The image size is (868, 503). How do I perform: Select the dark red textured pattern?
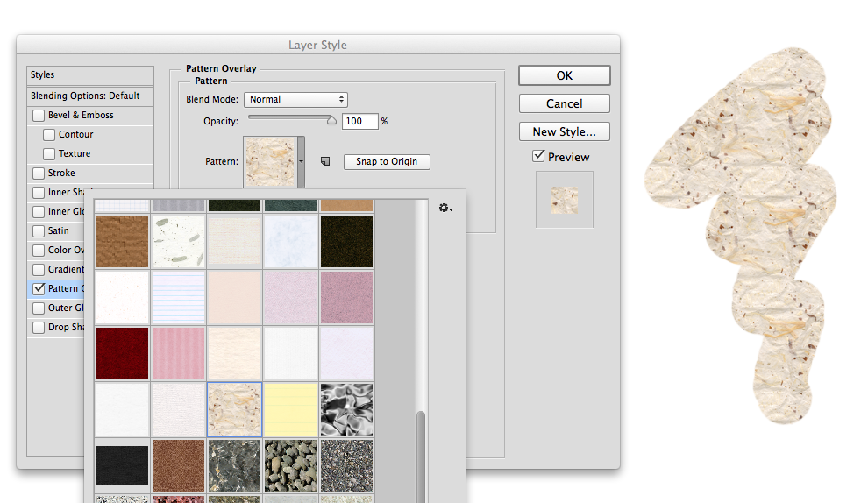(x=123, y=354)
